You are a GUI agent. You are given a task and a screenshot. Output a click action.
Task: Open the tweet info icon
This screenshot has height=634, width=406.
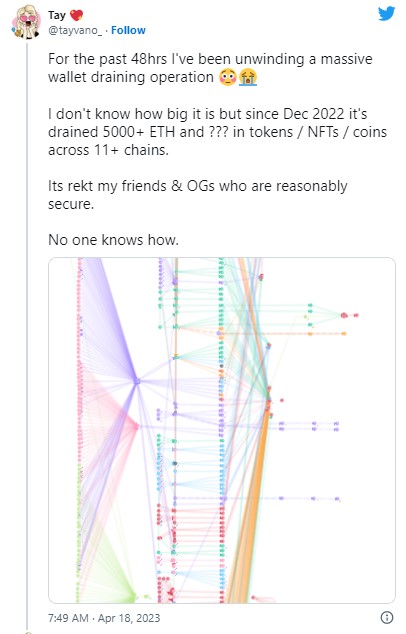click(x=387, y=617)
